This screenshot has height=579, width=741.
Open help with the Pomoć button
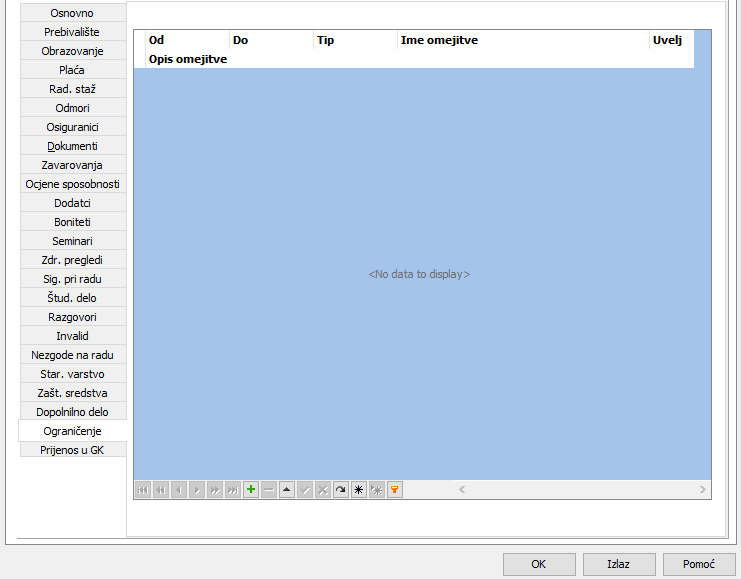point(699,564)
